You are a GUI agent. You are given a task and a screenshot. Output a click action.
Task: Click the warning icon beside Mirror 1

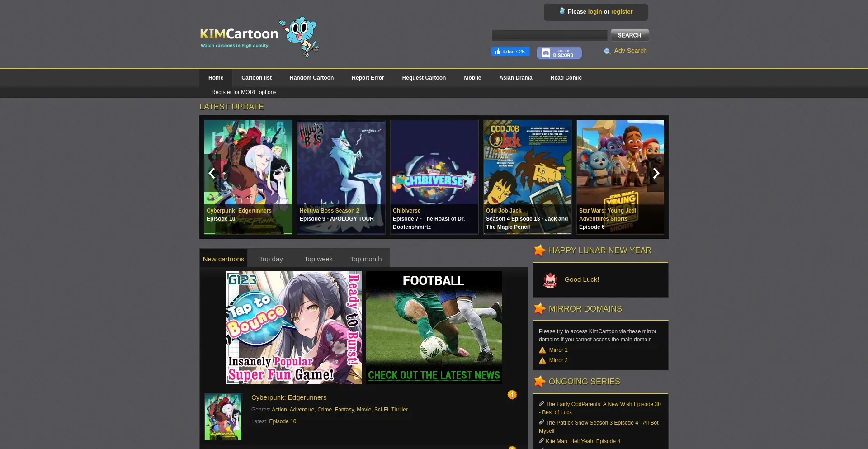(542, 350)
